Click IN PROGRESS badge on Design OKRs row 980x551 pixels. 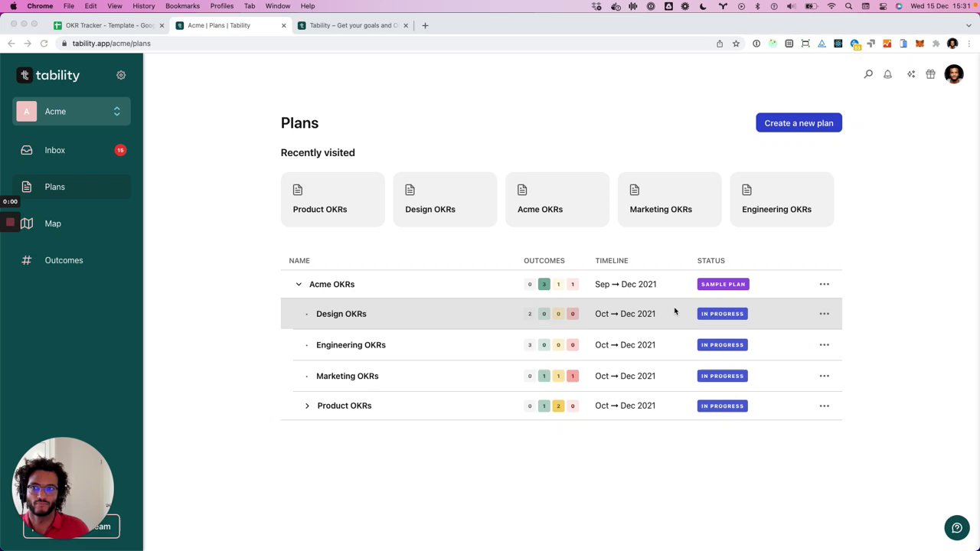click(722, 314)
